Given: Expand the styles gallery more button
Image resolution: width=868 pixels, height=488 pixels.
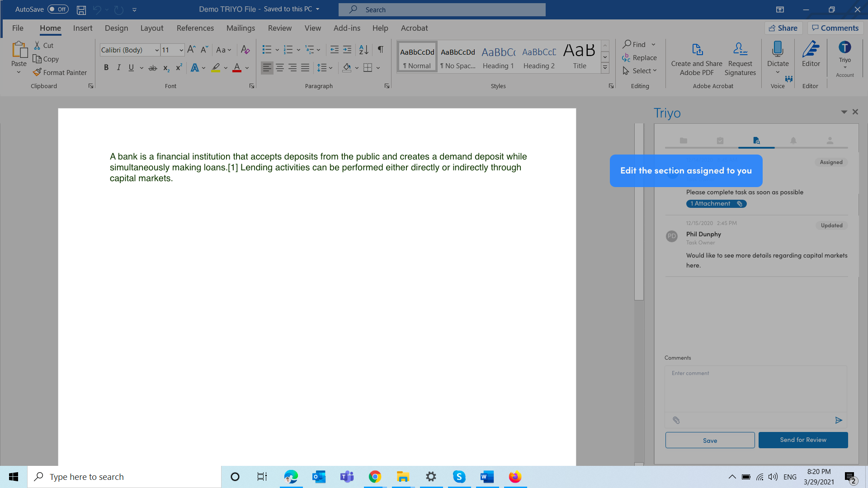Looking at the screenshot, I should pos(605,68).
